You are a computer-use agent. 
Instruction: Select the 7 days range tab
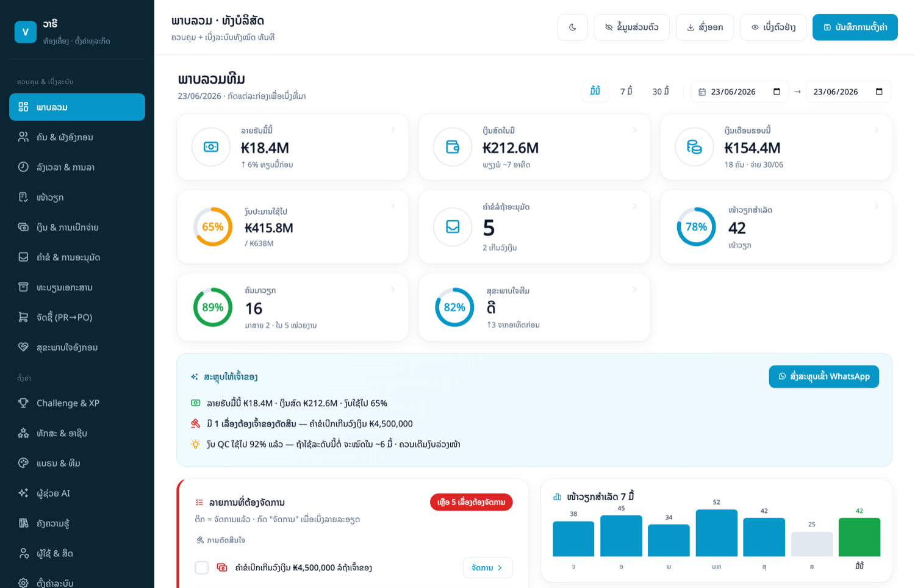click(626, 91)
